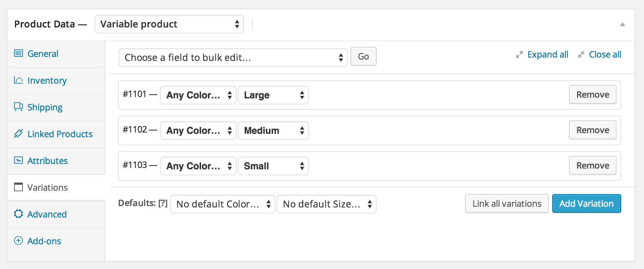Switch to the Variations tab

47,187
